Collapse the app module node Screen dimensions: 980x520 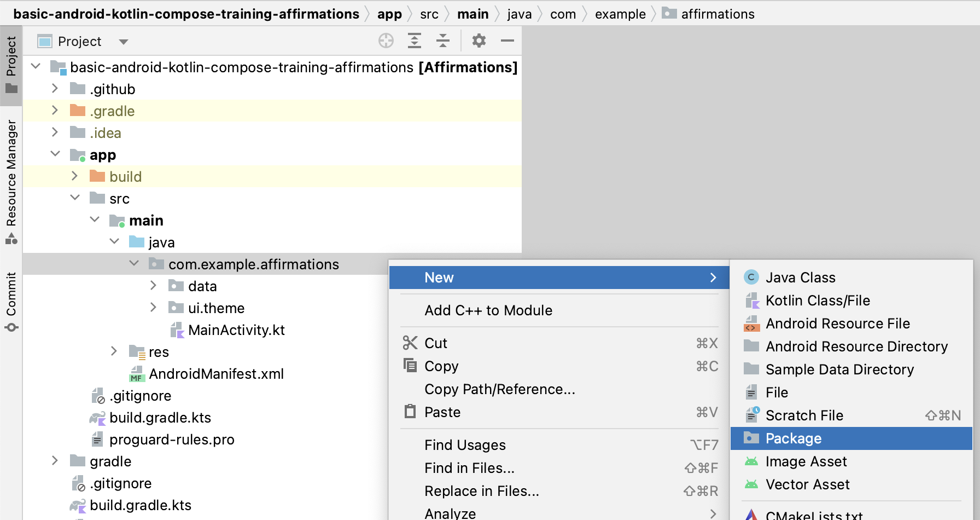(55, 154)
